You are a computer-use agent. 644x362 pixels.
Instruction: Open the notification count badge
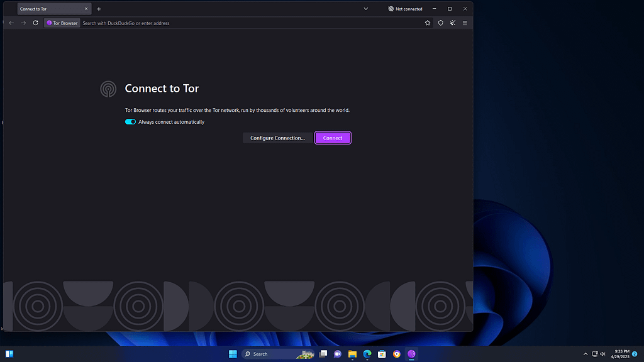click(635, 354)
